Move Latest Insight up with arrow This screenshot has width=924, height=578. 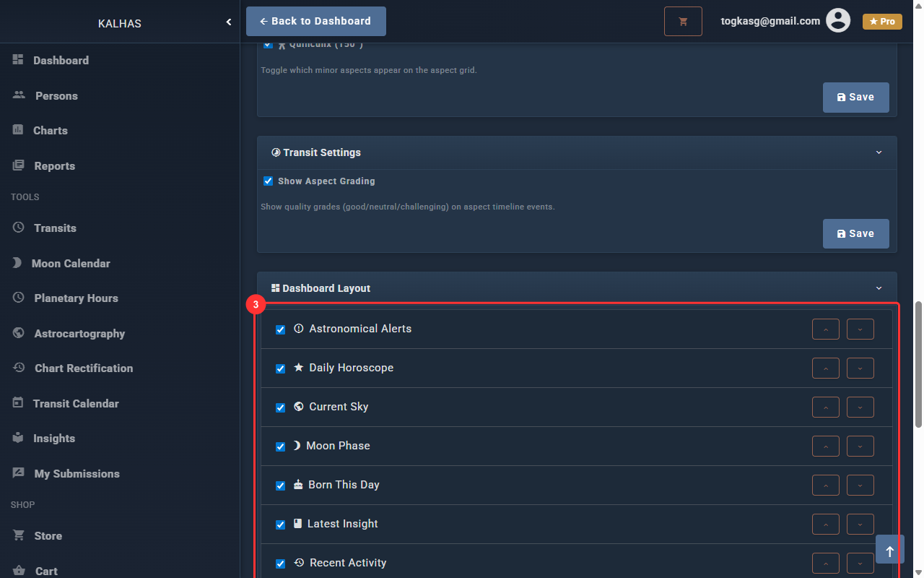[x=826, y=525]
